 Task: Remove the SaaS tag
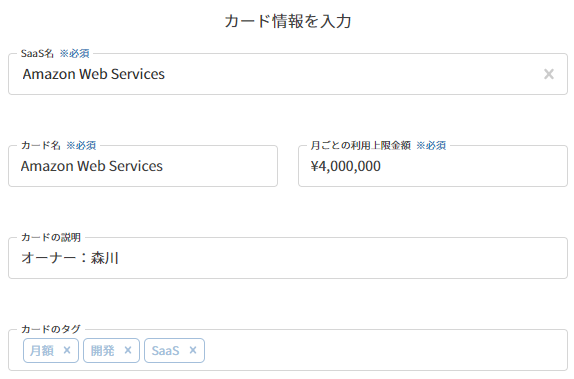193,350
